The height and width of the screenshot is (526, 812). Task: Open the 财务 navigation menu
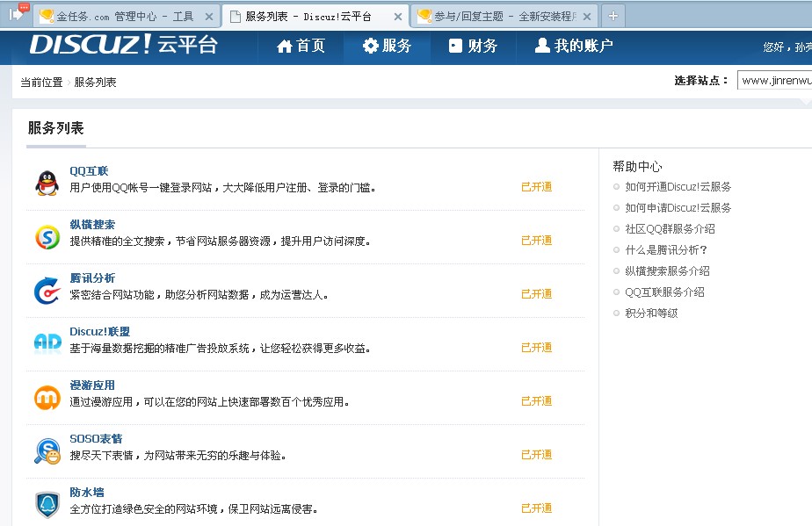click(x=473, y=46)
